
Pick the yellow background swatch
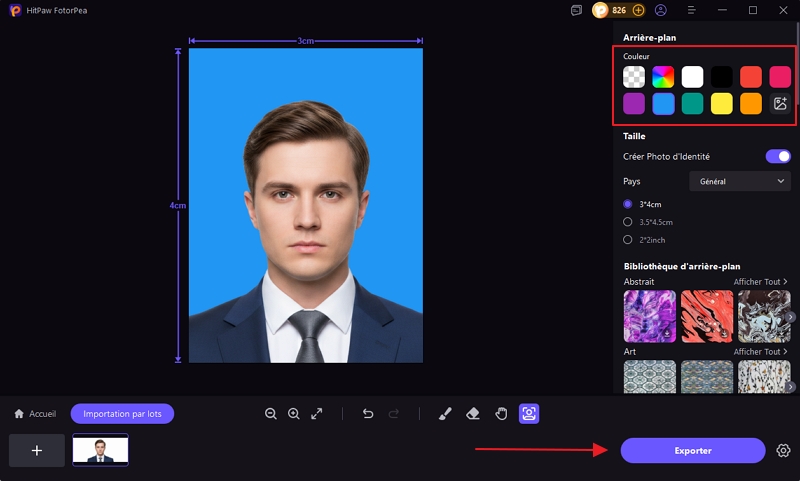click(721, 104)
